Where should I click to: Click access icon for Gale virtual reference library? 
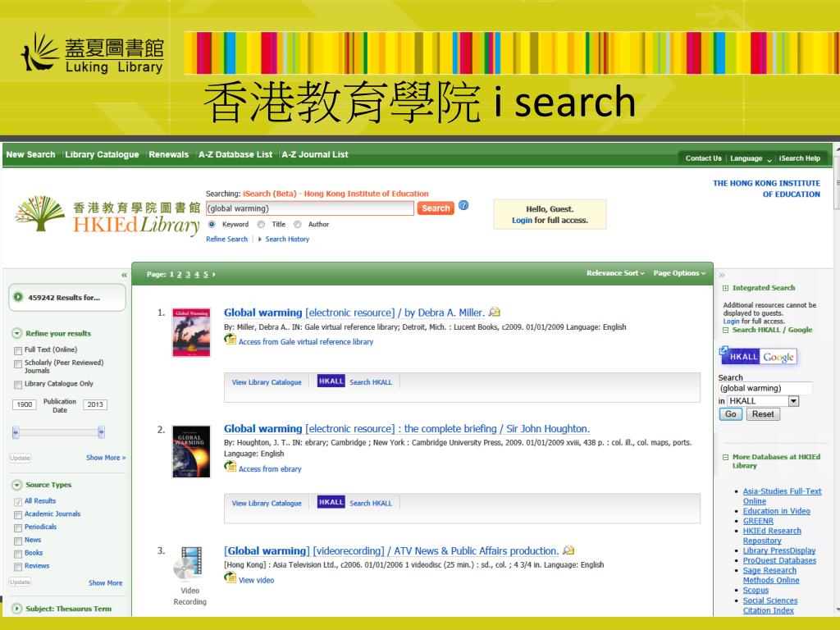tap(230, 340)
